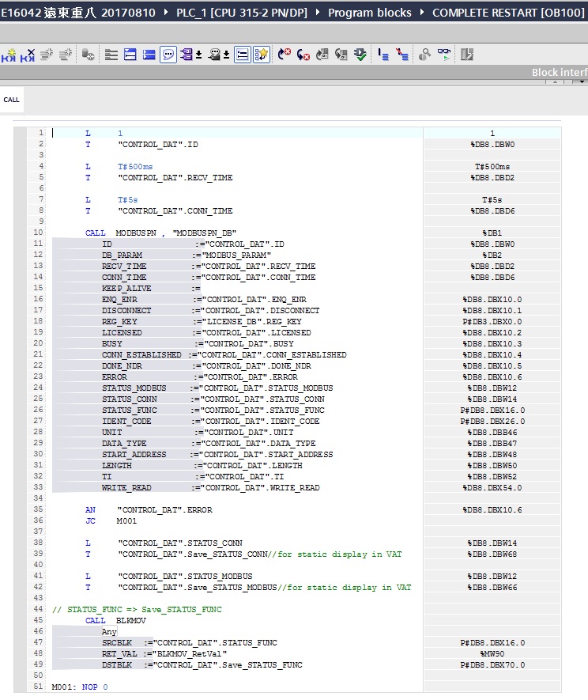Image resolution: width=588 pixels, height=700 pixels.
Task: Open Program blocks in breadcrumb
Action: pos(369,13)
